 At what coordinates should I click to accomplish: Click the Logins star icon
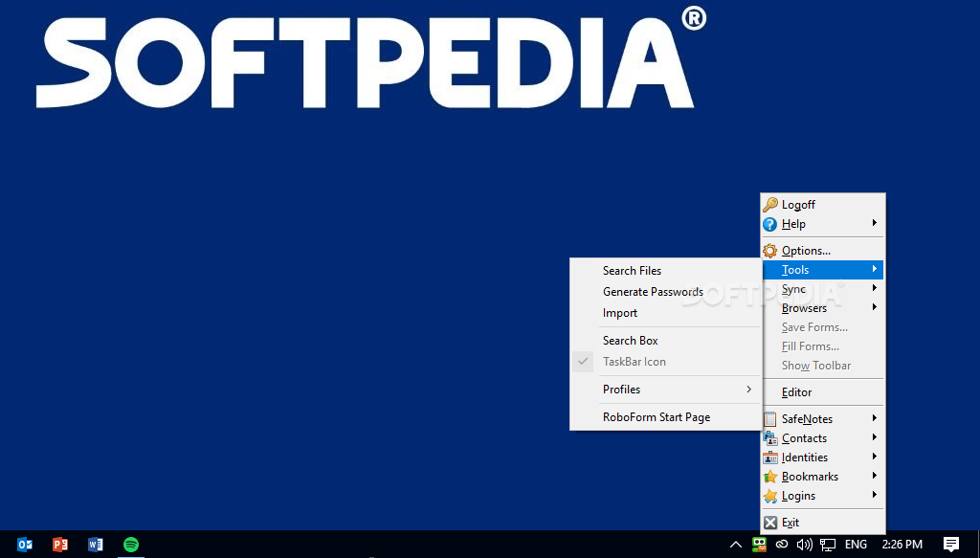pyautogui.click(x=770, y=496)
